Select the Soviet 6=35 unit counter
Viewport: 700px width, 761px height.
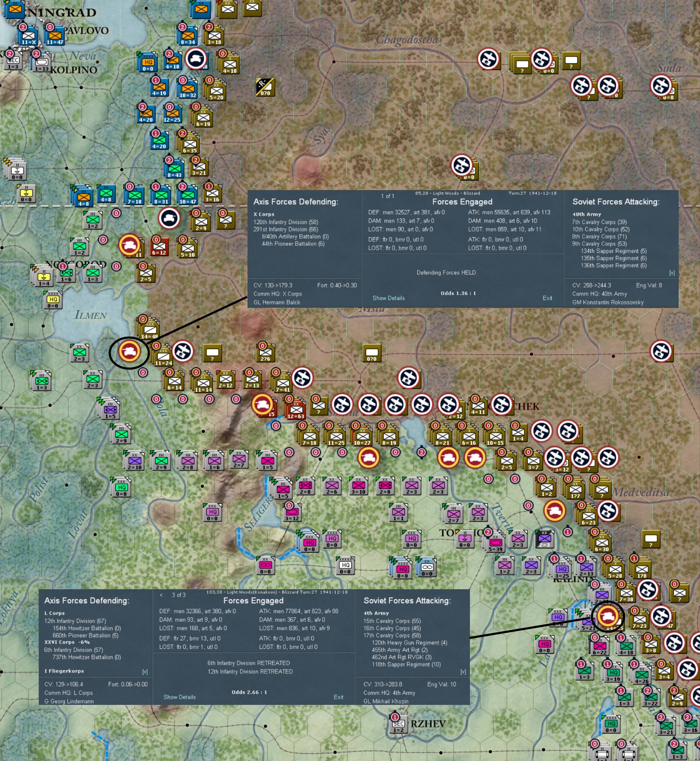(x=190, y=143)
